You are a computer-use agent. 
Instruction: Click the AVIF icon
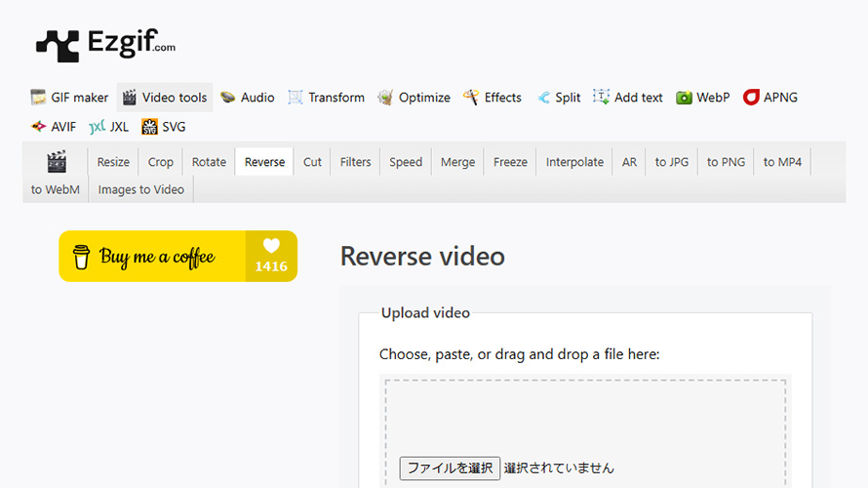(x=38, y=126)
